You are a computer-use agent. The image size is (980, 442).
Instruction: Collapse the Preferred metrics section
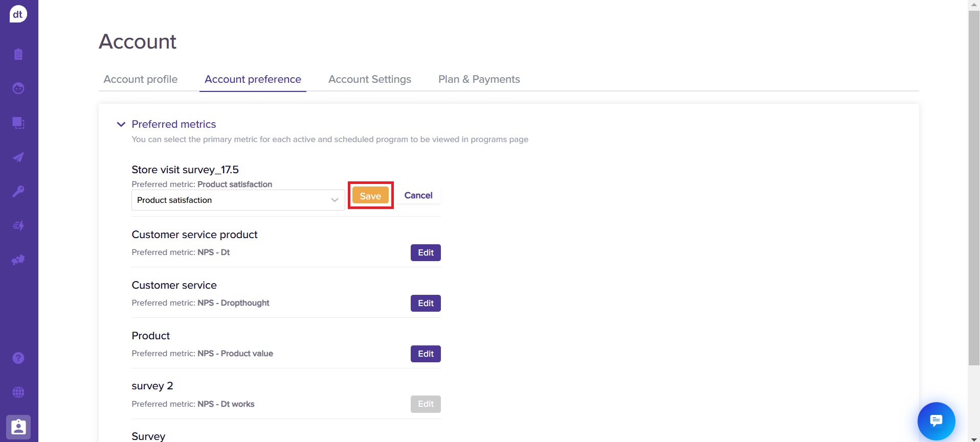pyautogui.click(x=121, y=124)
